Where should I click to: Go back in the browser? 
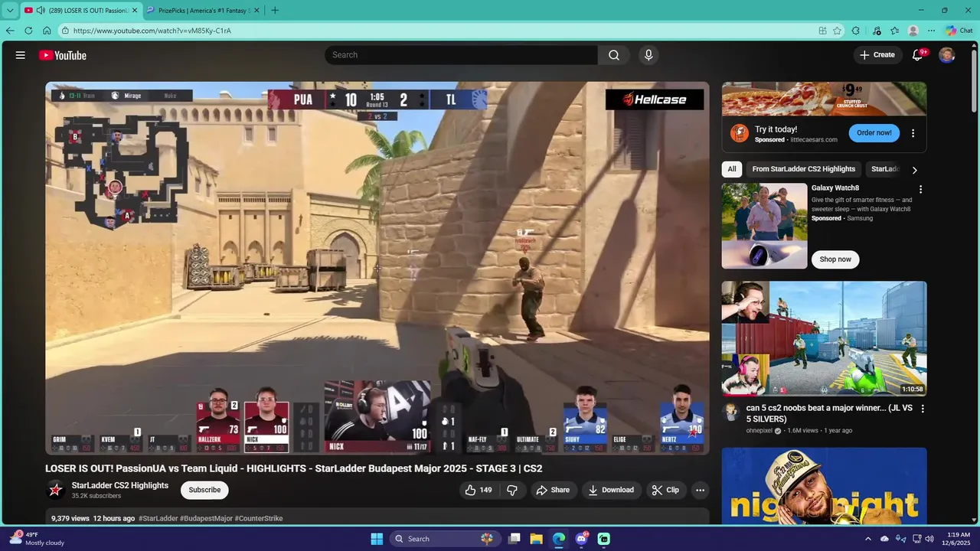10,31
